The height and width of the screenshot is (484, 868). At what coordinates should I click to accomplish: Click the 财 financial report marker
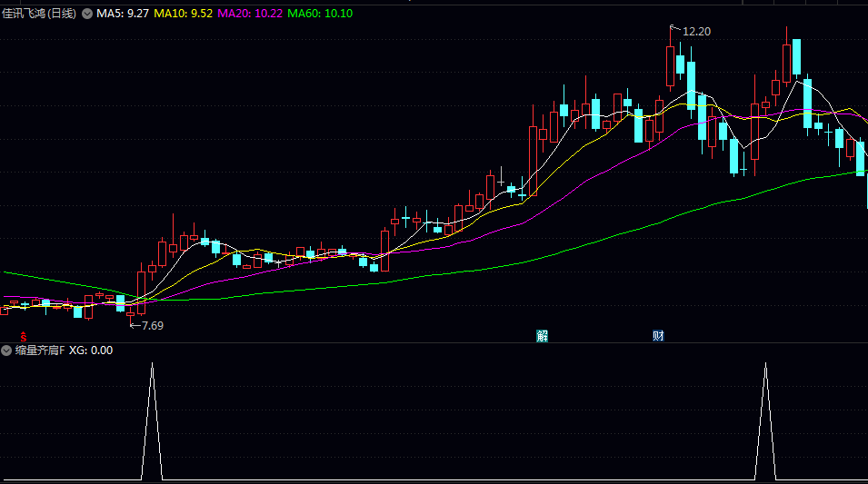658,335
